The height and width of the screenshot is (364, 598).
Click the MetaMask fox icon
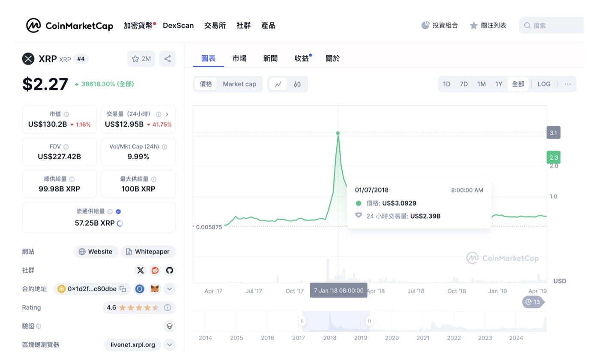coord(155,289)
